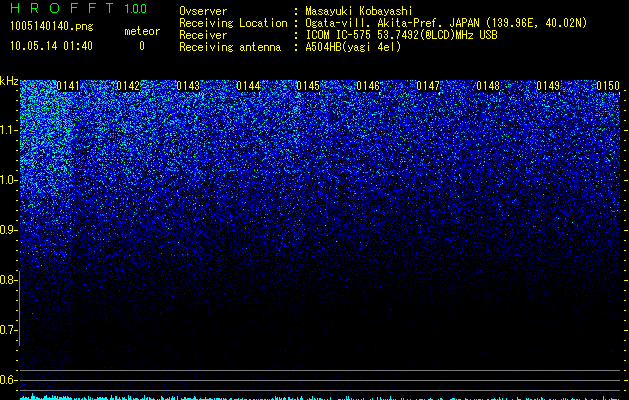Click the Receiving antenna label
This screenshot has height=400, width=629.
[230, 47]
